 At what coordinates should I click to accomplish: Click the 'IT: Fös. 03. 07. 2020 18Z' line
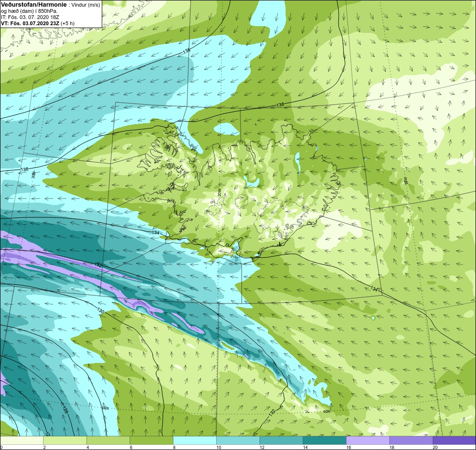click(x=30, y=17)
